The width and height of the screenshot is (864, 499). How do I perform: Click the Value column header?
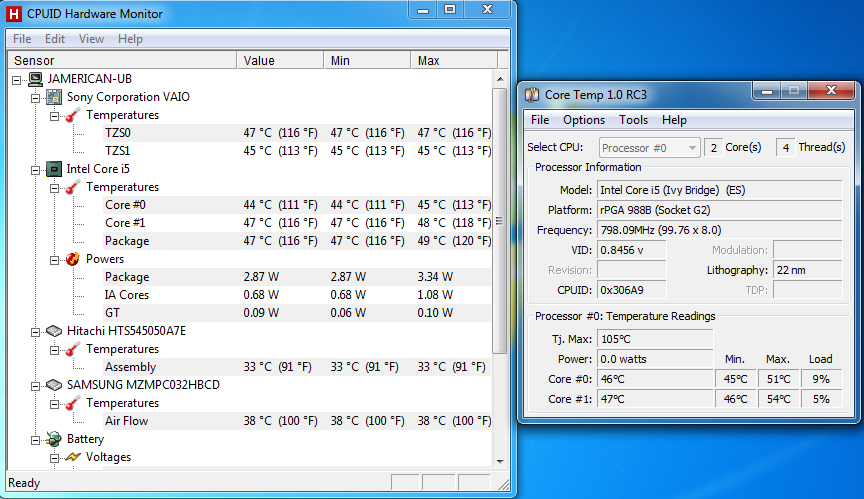[280, 61]
